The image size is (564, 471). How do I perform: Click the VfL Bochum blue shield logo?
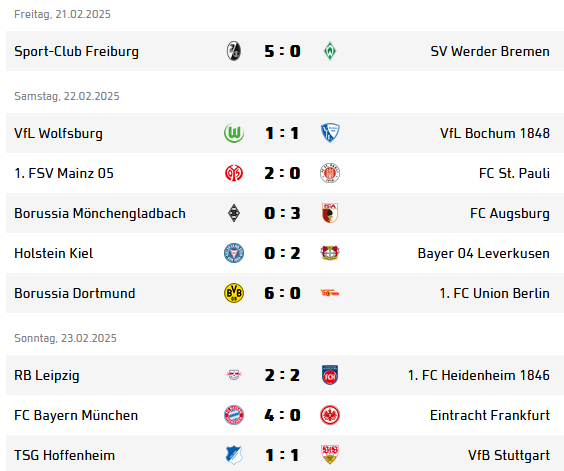[330, 133]
